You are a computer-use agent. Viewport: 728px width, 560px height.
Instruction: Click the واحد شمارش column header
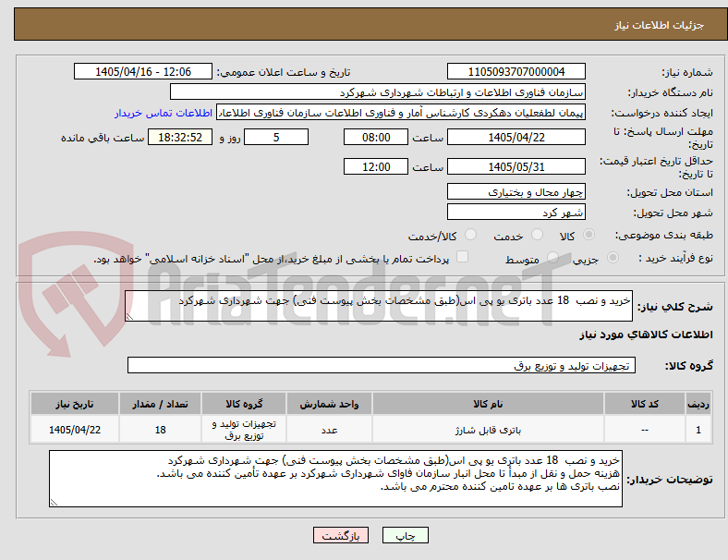pos(329,404)
